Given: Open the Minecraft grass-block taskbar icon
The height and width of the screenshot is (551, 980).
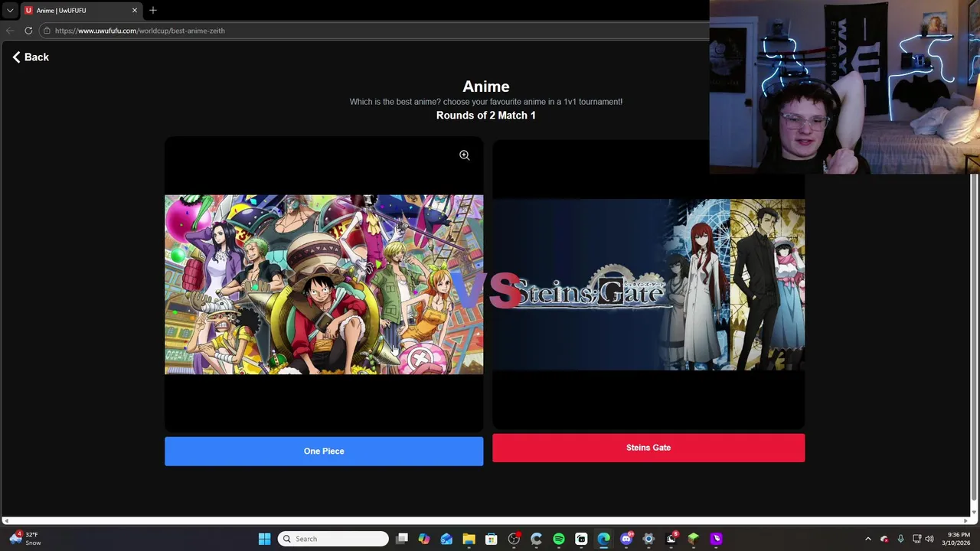Looking at the screenshot, I should (x=694, y=539).
